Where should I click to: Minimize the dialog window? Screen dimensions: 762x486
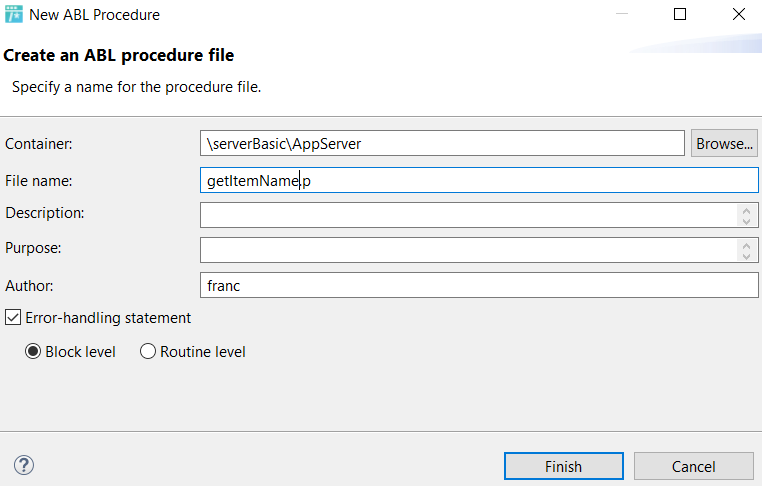622,14
